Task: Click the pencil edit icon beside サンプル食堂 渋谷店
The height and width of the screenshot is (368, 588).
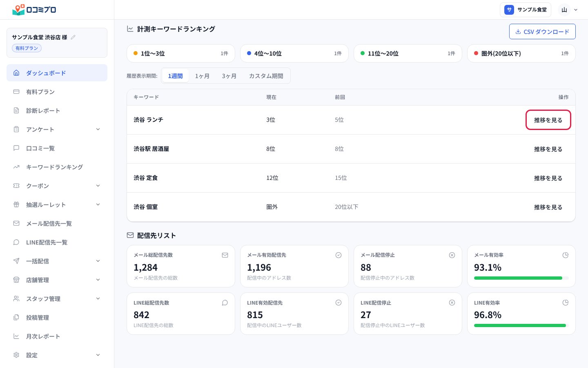Action: 73,37
